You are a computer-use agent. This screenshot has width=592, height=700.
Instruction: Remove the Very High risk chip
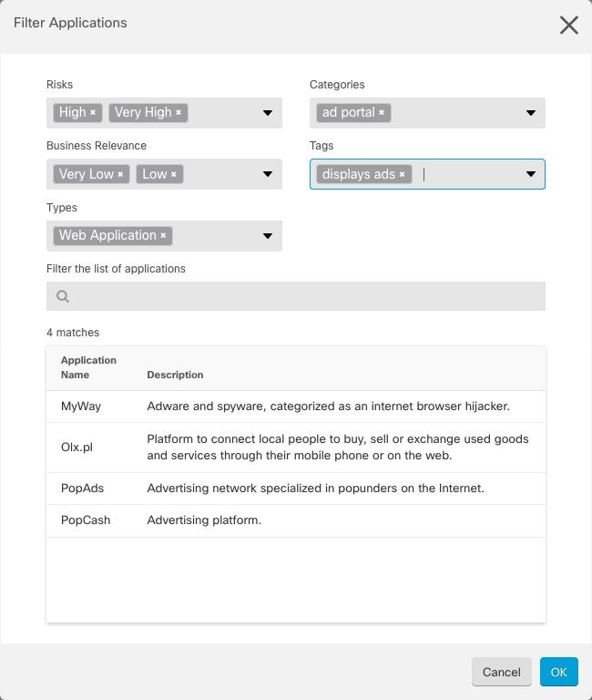(x=179, y=113)
